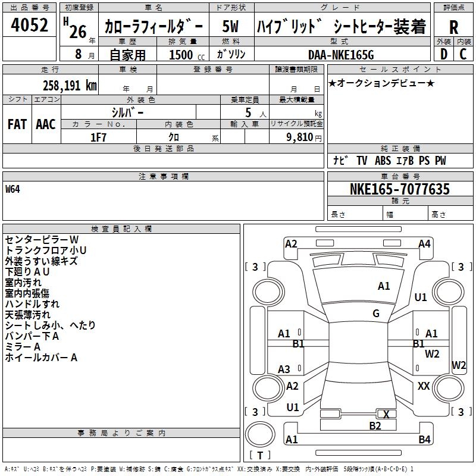476x476 pixels.
Task: Select inspector note ミラーA
Action: coord(23,347)
